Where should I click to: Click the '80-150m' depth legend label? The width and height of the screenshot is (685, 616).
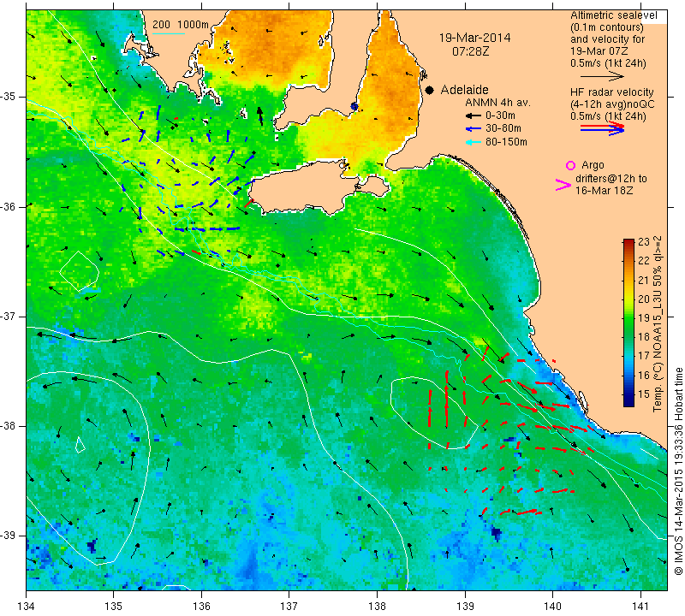point(506,142)
